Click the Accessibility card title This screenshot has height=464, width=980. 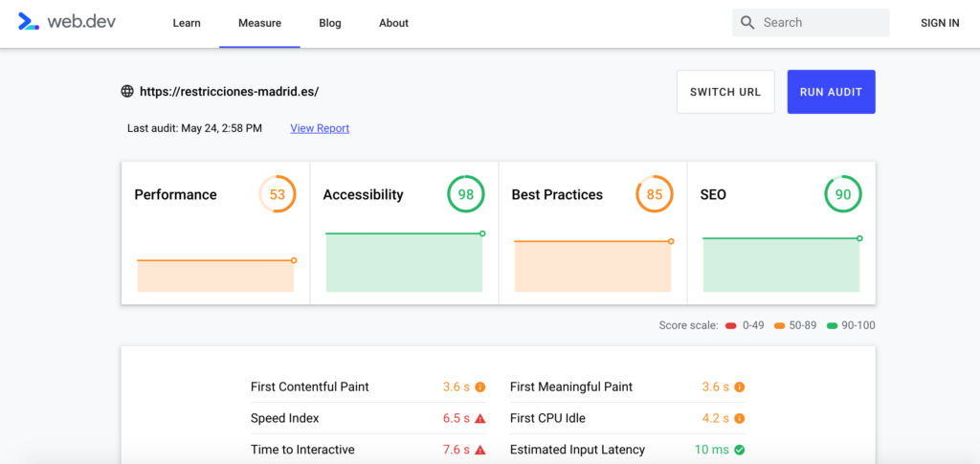tap(363, 194)
